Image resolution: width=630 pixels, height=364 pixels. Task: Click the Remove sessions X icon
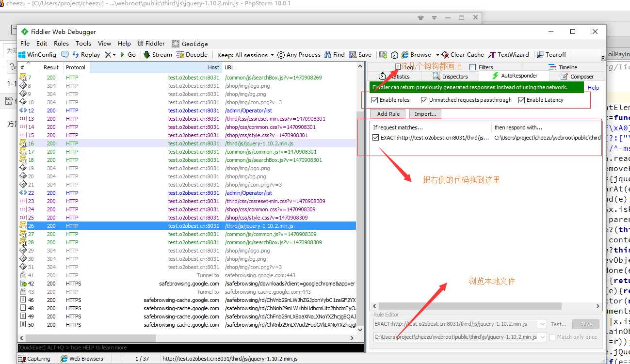(x=108, y=55)
